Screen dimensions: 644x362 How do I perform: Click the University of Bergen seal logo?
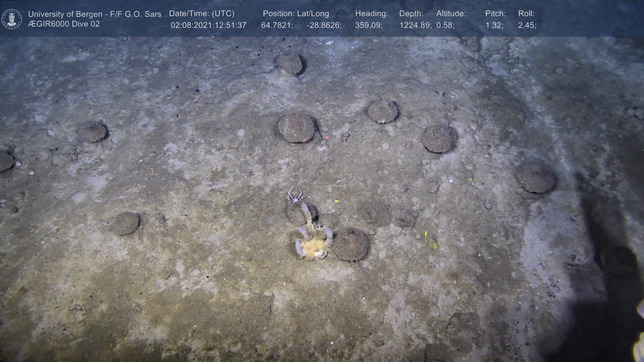pyautogui.click(x=12, y=19)
